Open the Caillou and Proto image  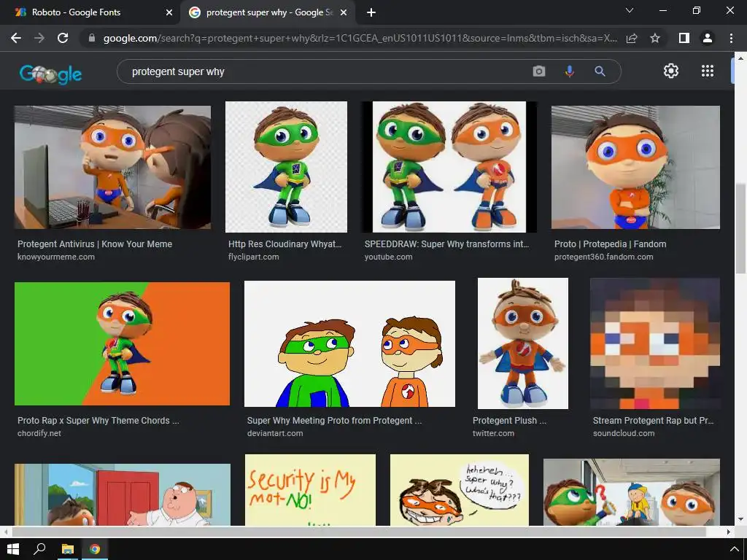631,492
